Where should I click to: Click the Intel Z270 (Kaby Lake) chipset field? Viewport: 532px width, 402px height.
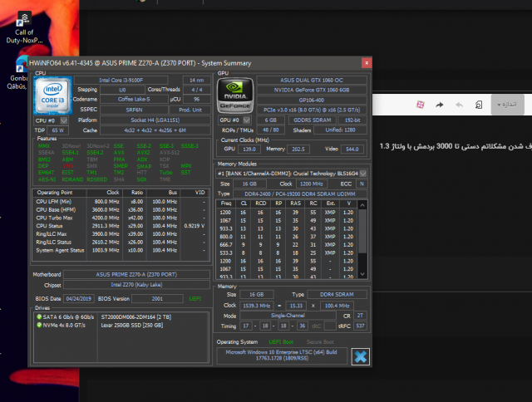tap(136, 285)
